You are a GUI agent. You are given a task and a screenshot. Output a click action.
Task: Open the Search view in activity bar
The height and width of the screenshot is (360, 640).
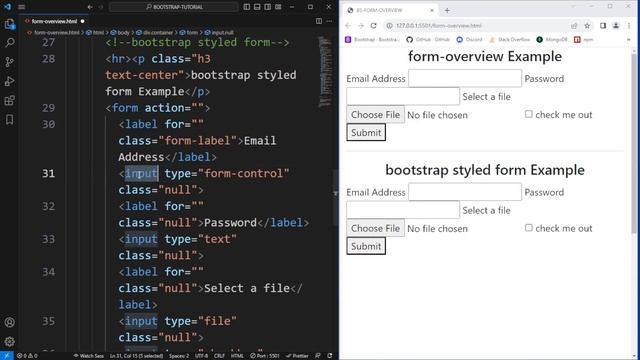(x=9, y=42)
